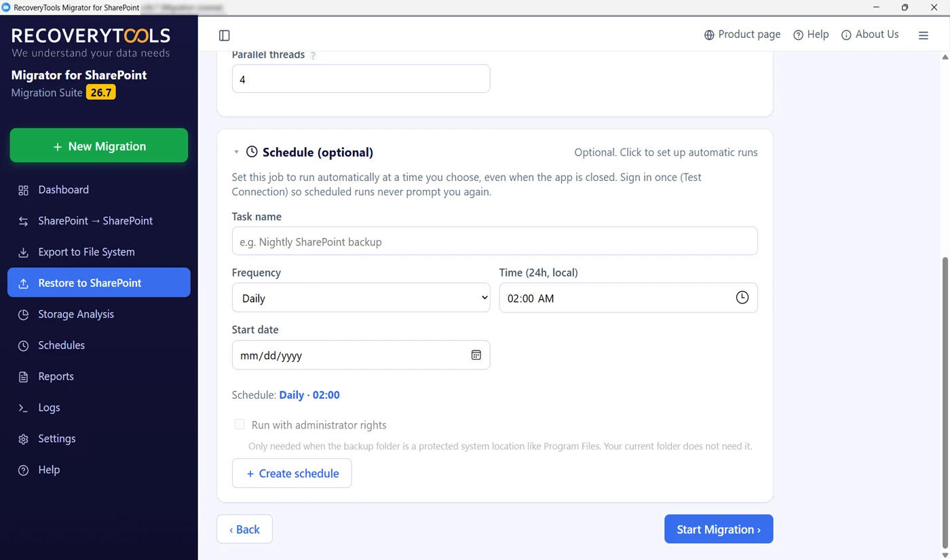This screenshot has width=950, height=560.
Task: Click the Logs terminal icon
Action: 24,408
